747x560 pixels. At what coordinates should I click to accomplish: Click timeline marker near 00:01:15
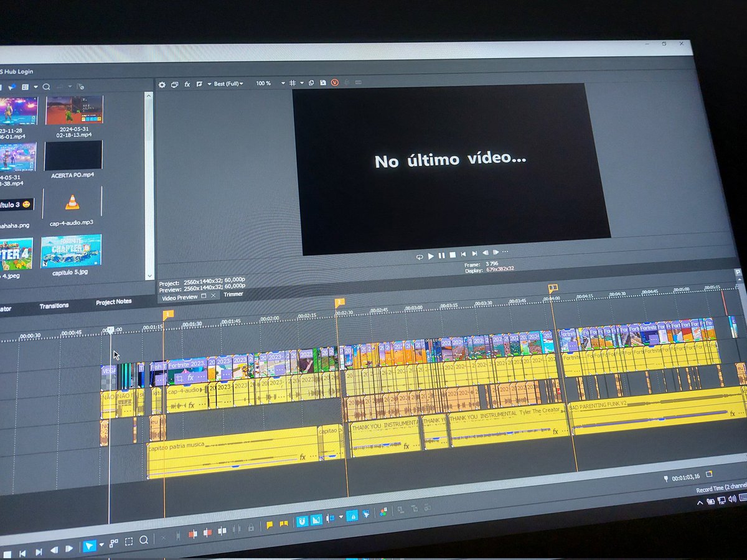click(x=168, y=315)
